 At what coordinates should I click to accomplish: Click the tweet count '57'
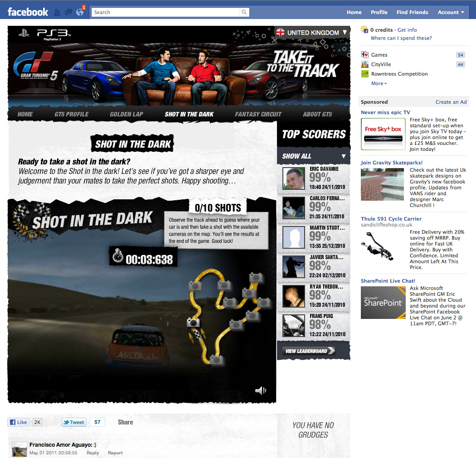[97, 422]
